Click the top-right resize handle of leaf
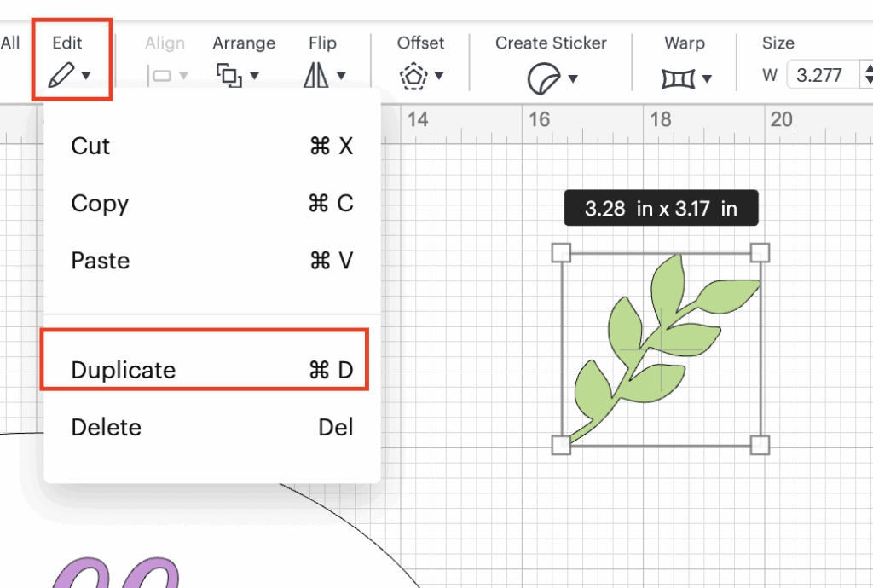873x588 pixels. 760,252
